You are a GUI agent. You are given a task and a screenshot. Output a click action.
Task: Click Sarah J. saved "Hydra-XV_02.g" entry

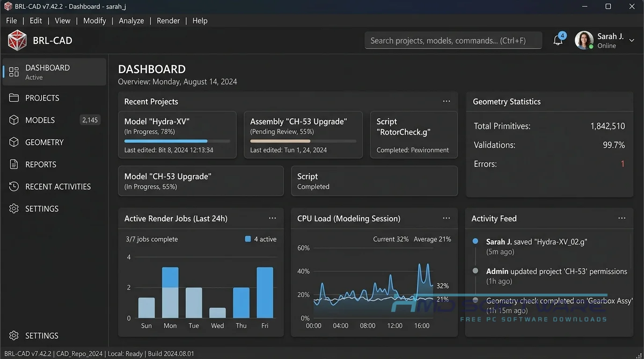click(536, 246)
